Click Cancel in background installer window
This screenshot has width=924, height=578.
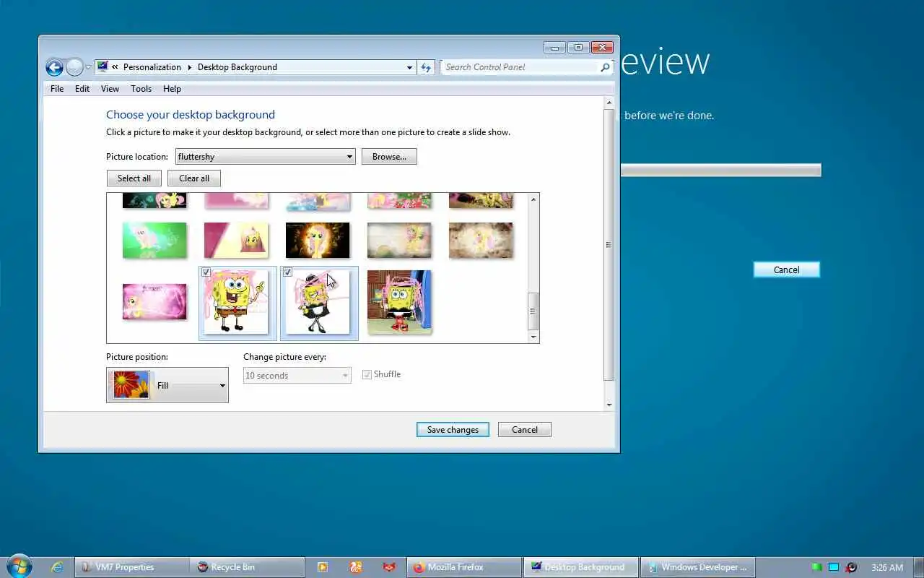787,269
